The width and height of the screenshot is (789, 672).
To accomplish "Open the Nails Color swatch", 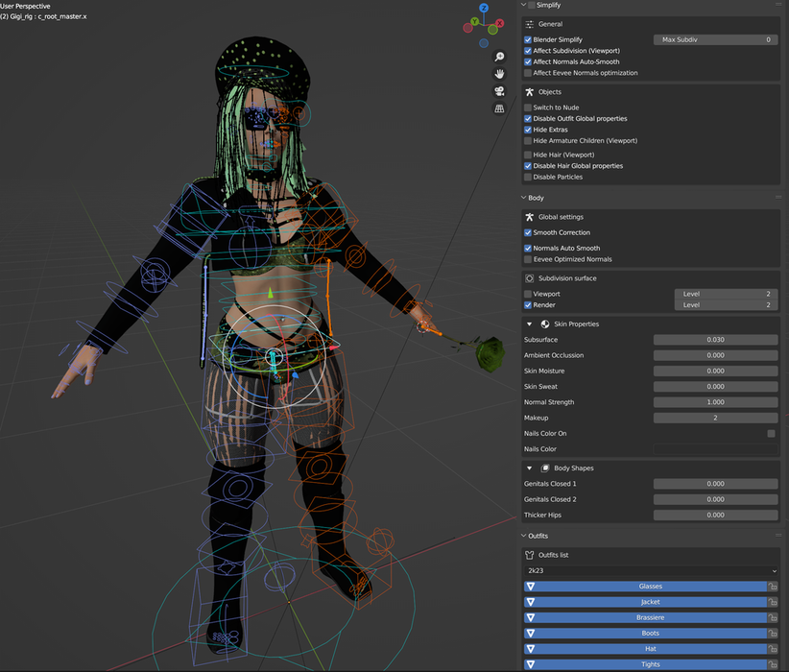I will 715,449.
